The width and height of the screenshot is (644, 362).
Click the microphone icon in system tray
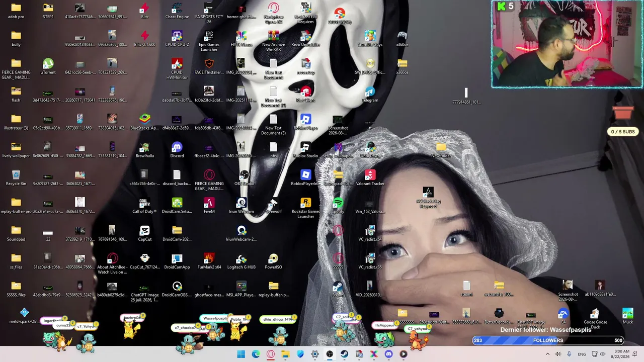(x=569, y=354)
